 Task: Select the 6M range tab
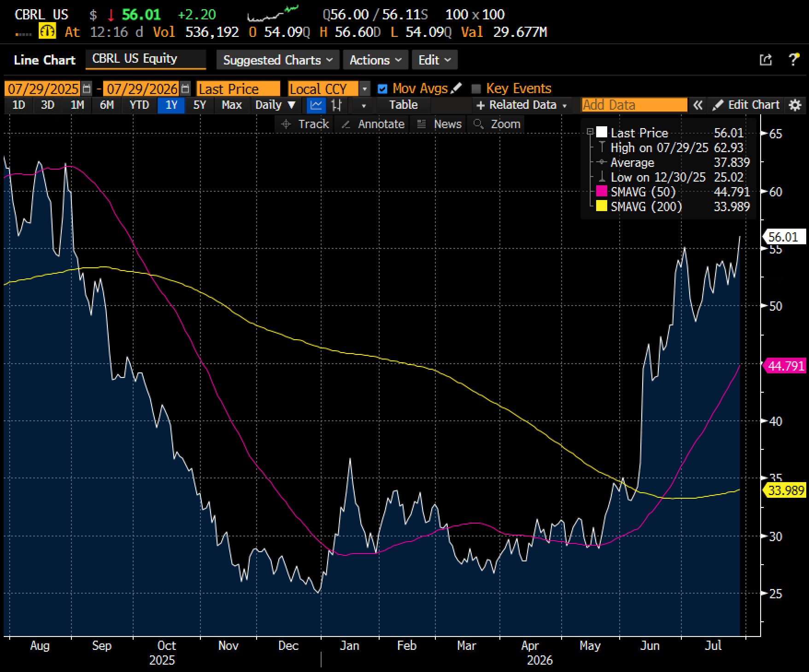click(106, 105)
